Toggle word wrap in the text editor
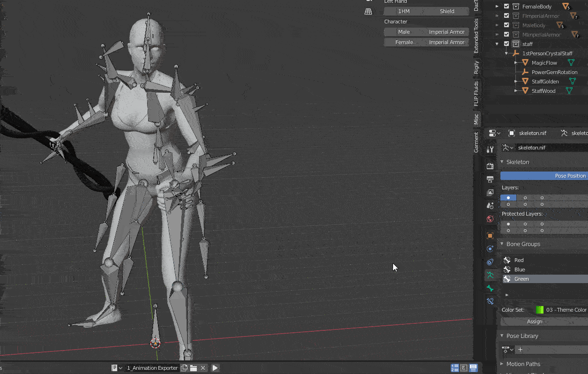Image resolution: width=588 pixels, height=374 pixels. pos(464,368)
